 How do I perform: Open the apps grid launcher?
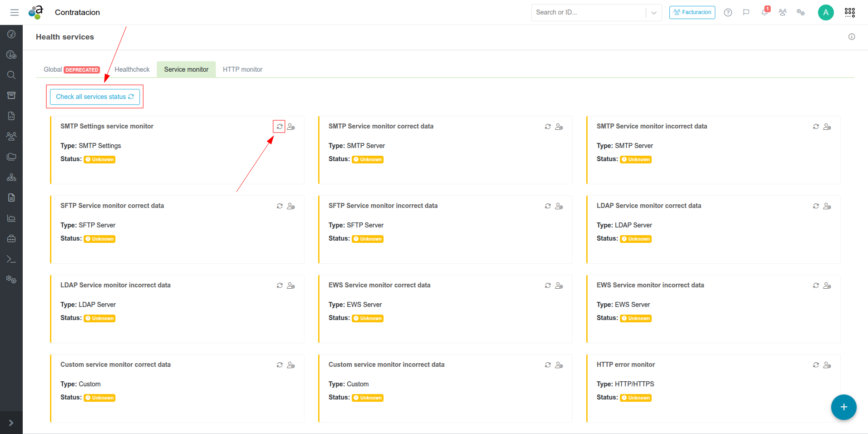(x=849, y=12)
